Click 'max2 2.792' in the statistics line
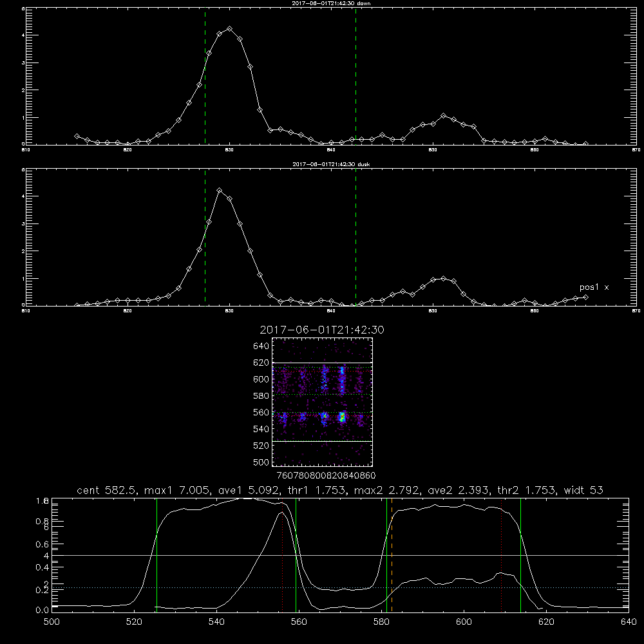 pyautogui.click(x=386, y=490)
